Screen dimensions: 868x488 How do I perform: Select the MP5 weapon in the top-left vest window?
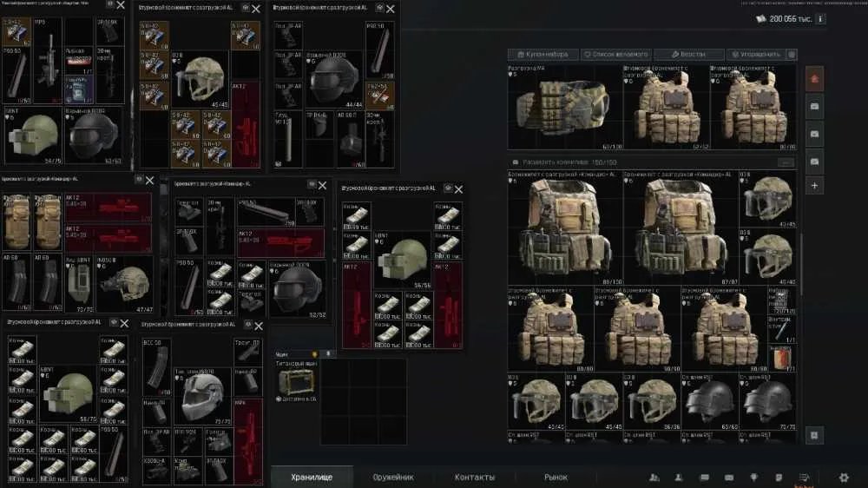pyautogui.click(x=48, y=61)
